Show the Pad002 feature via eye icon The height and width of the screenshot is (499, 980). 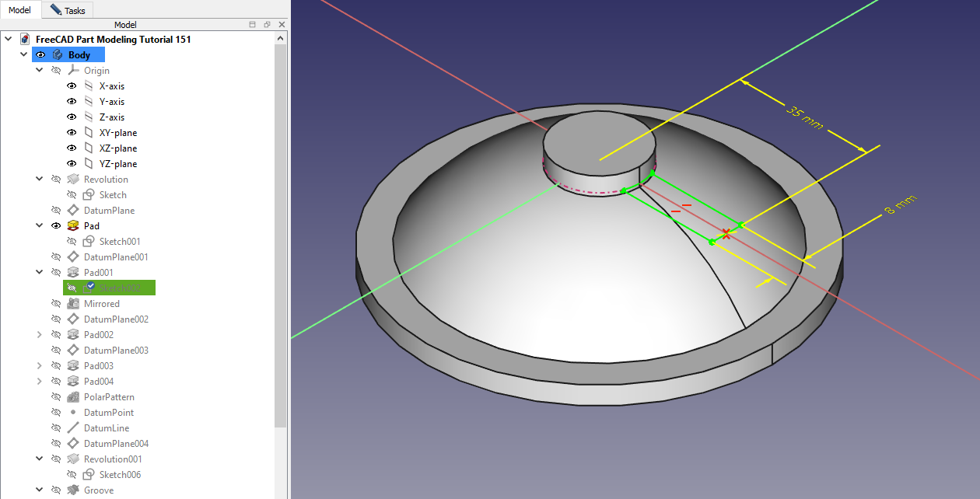click(x=56, y=335)
